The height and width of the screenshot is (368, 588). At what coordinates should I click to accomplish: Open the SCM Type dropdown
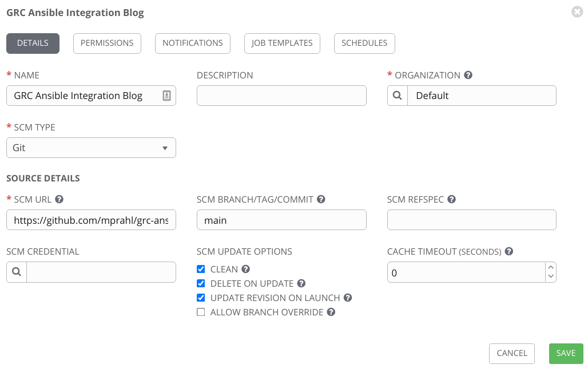pos(165,147)
